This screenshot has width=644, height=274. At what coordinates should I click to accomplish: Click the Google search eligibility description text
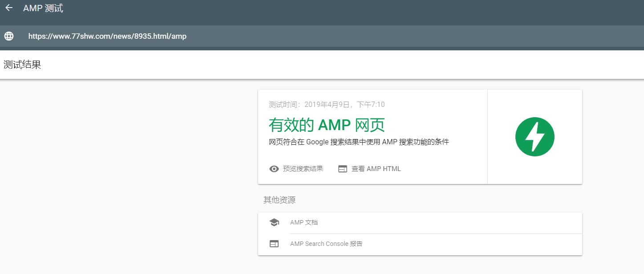click(x=359, y=142)
